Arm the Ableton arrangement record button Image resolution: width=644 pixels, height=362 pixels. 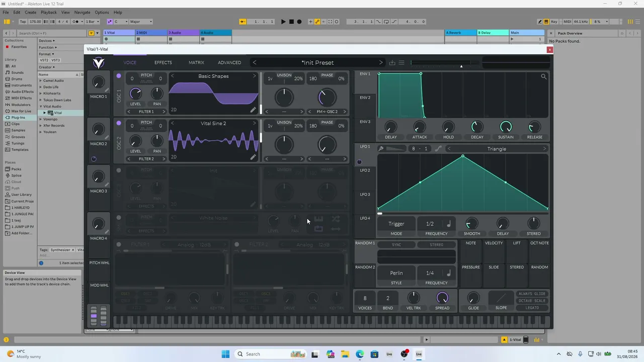click(299, 22)
